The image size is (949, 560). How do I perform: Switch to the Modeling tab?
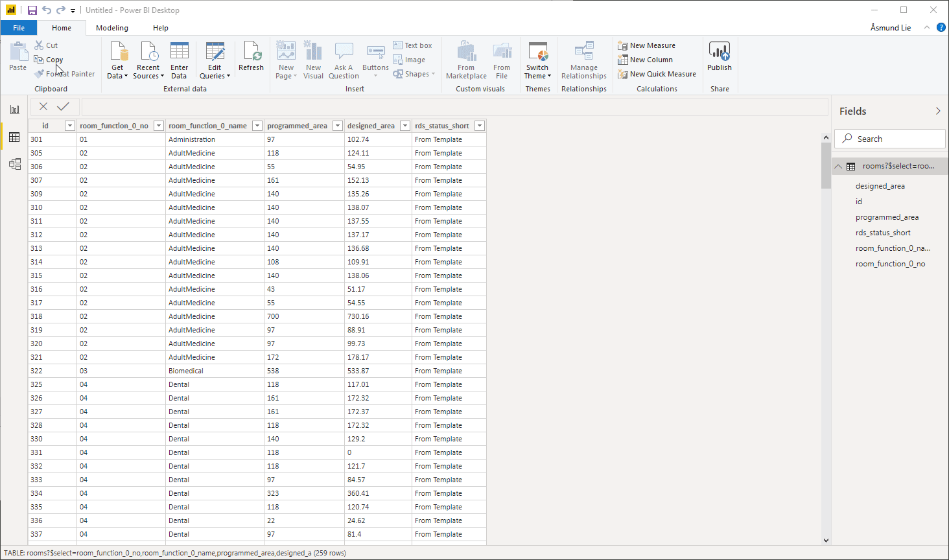pos(112,28)
